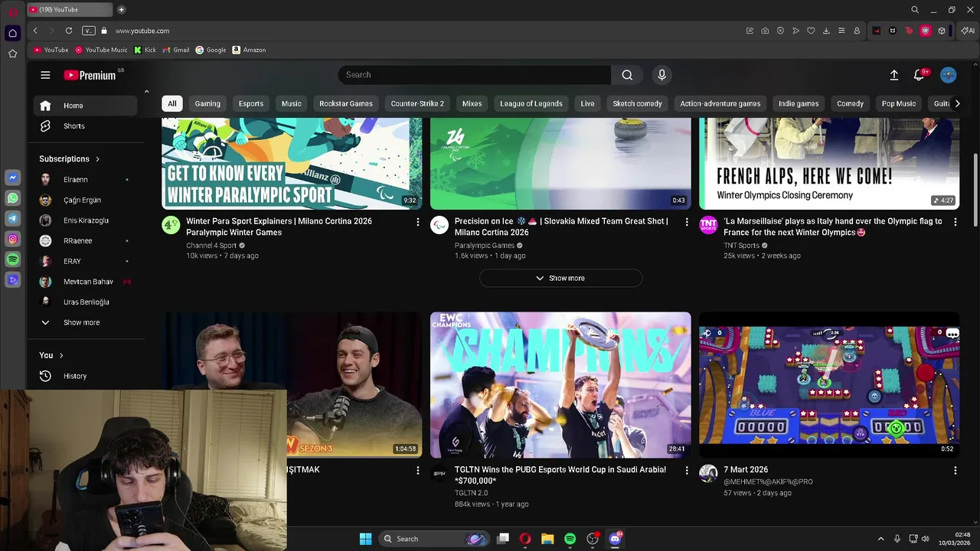980x551 pixels.
Task: Expand shelf with Show more button
Action: coord(560,278)
